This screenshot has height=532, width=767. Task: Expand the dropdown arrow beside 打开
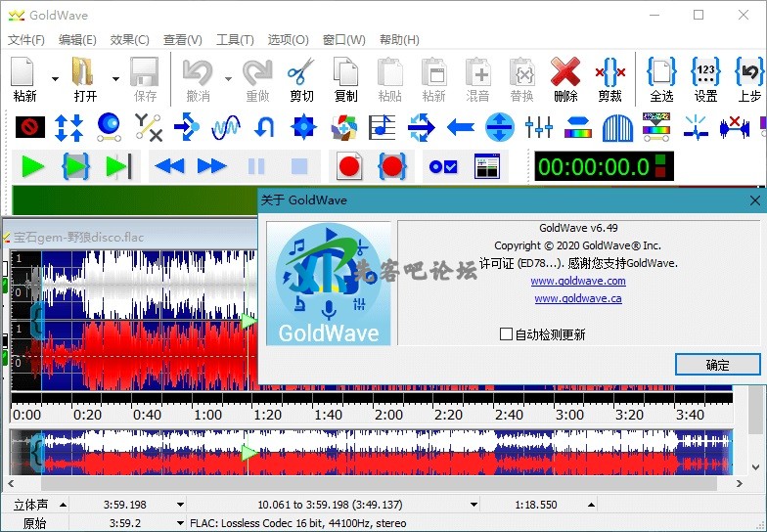pos(115,78)
